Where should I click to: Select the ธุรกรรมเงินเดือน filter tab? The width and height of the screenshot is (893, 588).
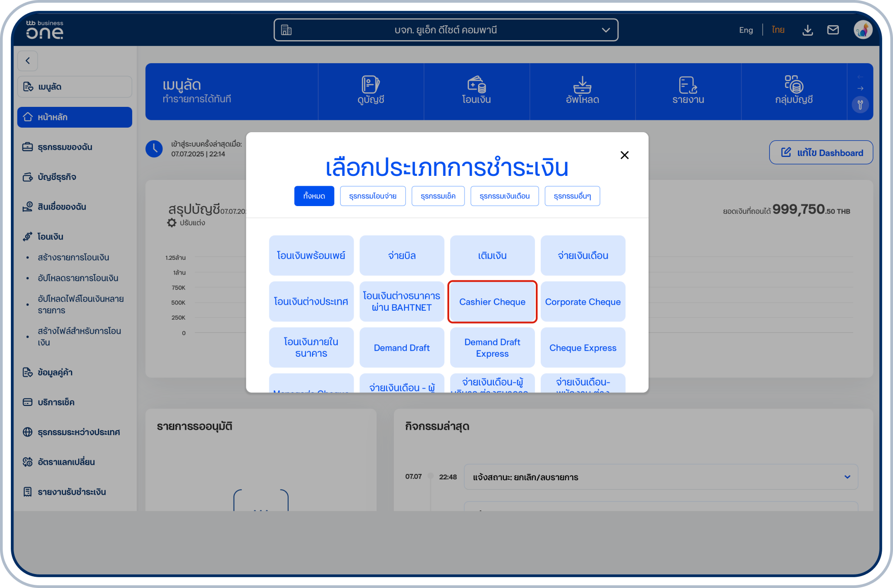[504, 196]
